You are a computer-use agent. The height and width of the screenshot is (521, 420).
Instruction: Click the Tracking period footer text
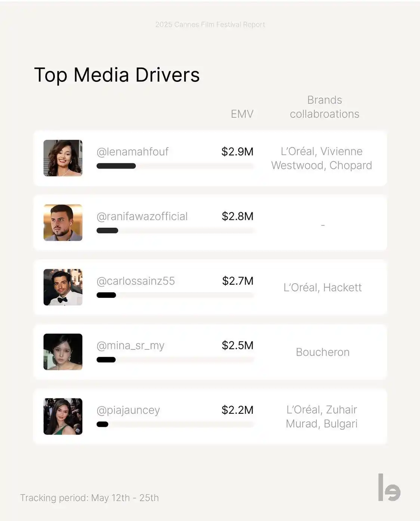[x=89, y=498]
